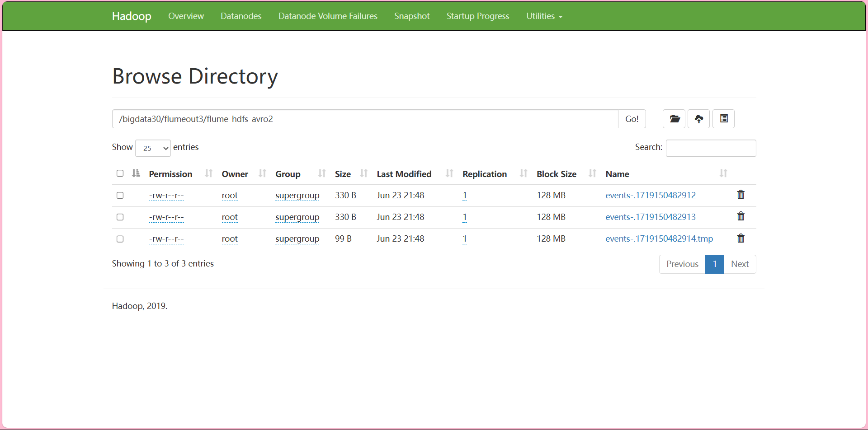
Task: Click the directory path input field
Action: [365, 119]
